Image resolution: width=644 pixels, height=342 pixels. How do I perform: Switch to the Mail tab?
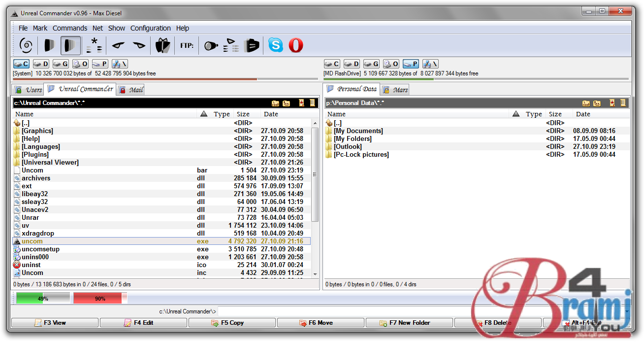coord(130,90)
